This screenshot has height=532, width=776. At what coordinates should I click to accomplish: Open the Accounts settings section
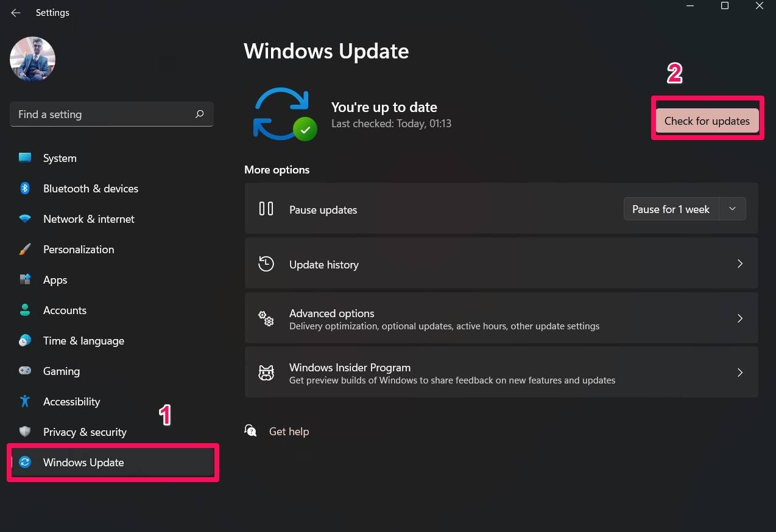tap(65, 310)
